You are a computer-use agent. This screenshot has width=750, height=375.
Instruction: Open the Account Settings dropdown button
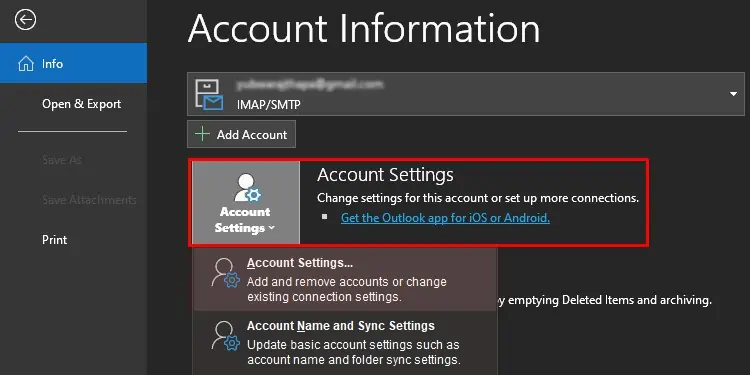(x=245, y=203)
